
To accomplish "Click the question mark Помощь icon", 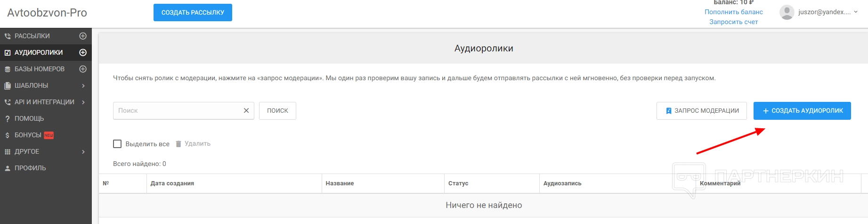I will [x=7, y=119].
